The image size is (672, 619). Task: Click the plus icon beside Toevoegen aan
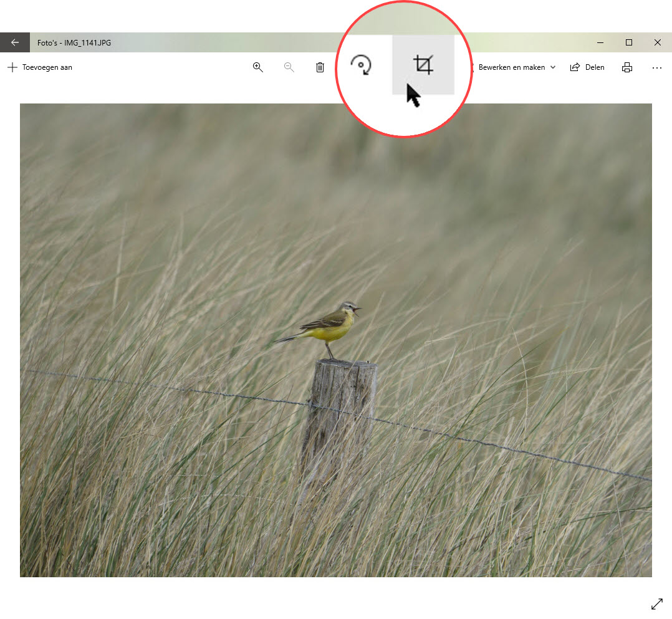pyautogui.click(x=12, y=67)
